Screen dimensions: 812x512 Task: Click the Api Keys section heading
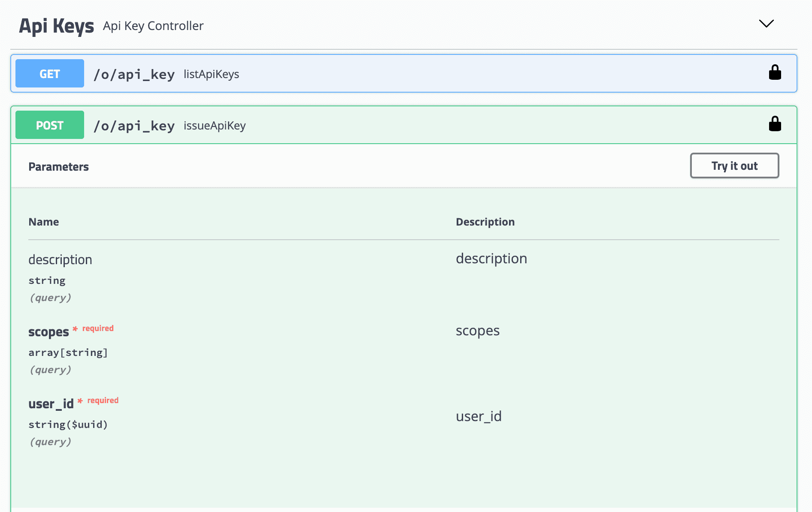click(x=56, y=26)
